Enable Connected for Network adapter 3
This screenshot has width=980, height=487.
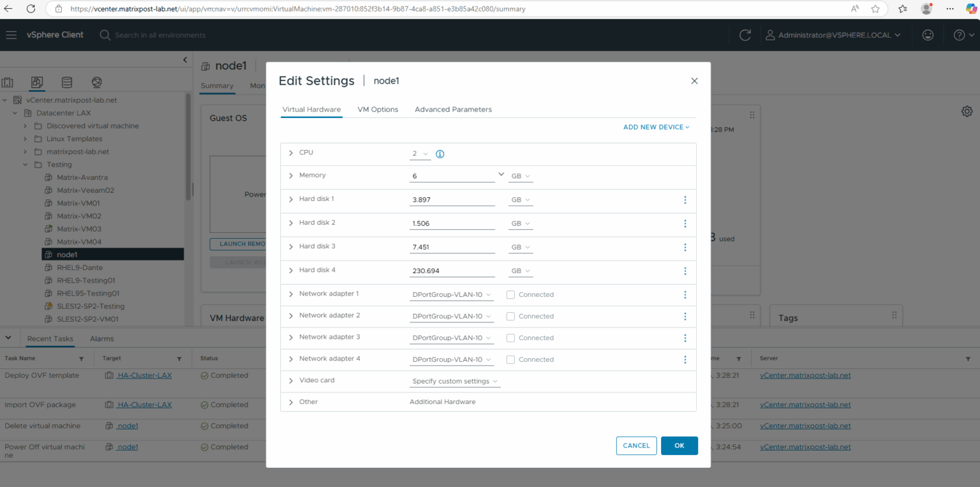point(510,338)
